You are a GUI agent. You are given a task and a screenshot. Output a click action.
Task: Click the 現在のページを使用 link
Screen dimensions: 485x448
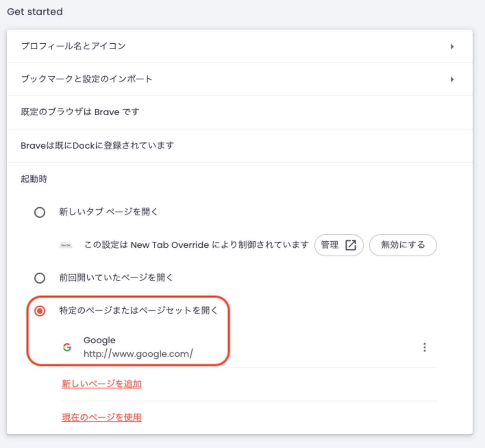click(x=101, y=417)
